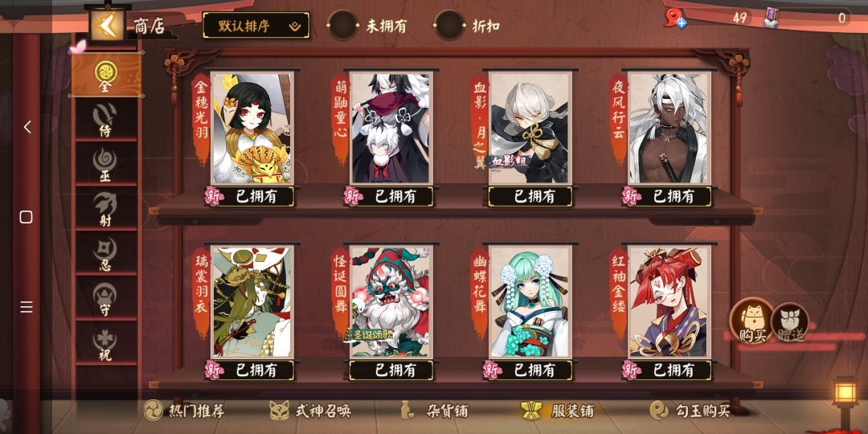Filter skins by 侍 class icon

(x=106, y=119)
